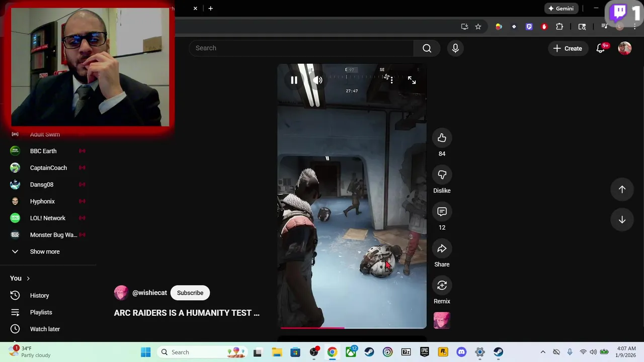Open YouTube notifications bell

[601, 48]
